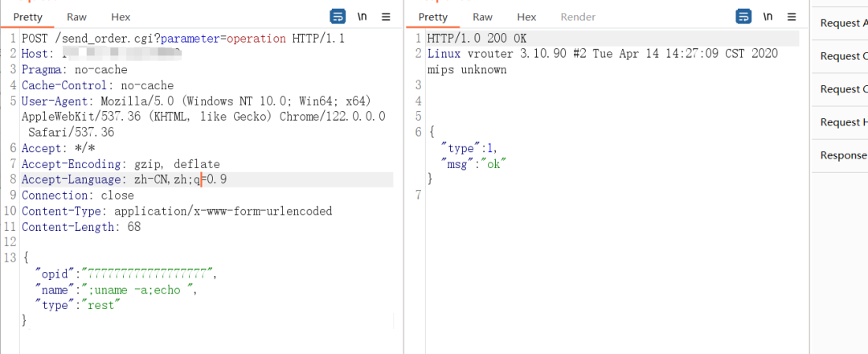This screenshot has height=354, width=868.
Task: Click the Host header line
Action: (102, 54)
